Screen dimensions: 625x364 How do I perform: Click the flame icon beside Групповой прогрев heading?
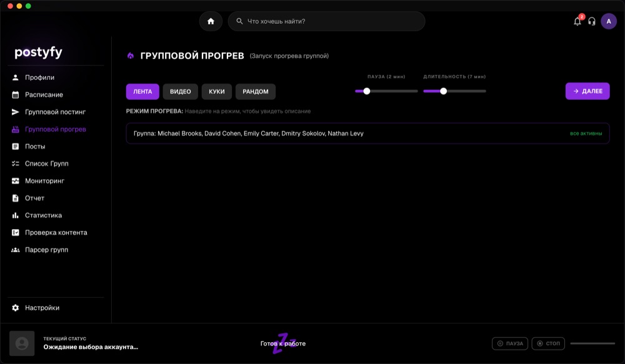131,56
